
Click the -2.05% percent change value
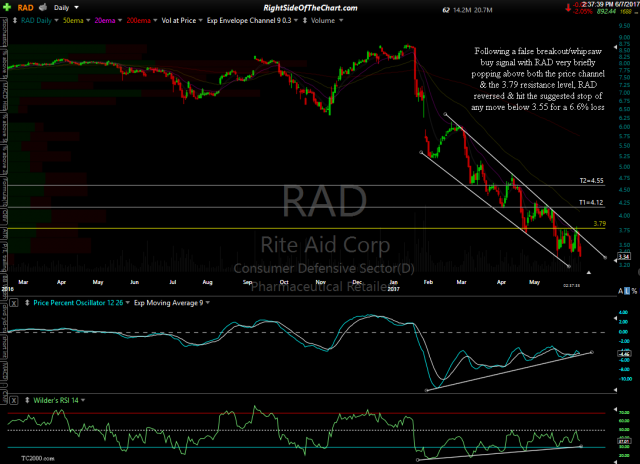click(583, 11)
